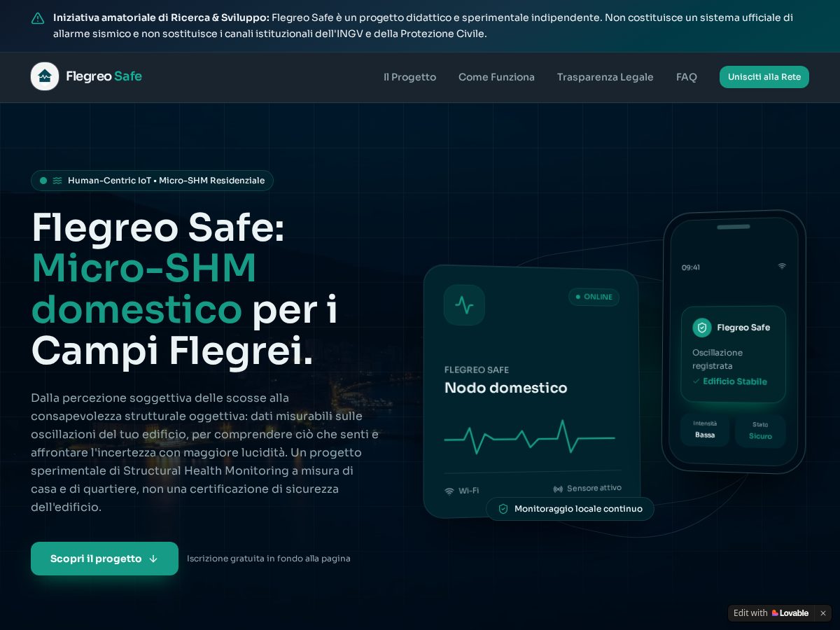Click the checkmark next to Edificio Stabile

696,381
